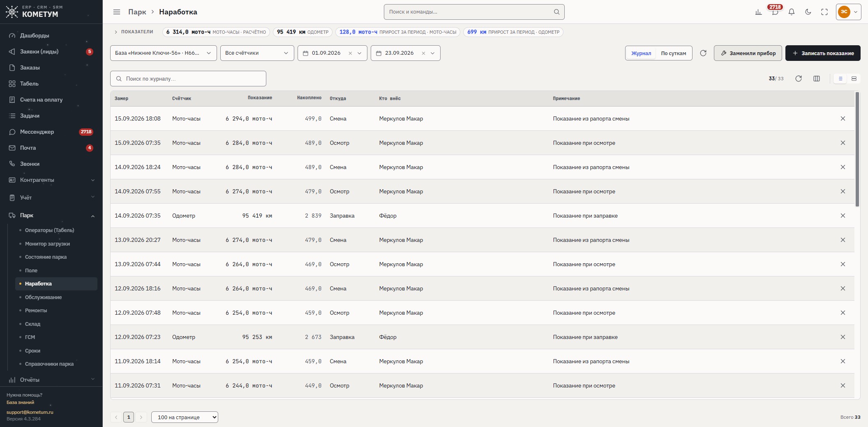Select the По суткам tab
Viewport: 868px width, 427px height.
coord(674,53)
